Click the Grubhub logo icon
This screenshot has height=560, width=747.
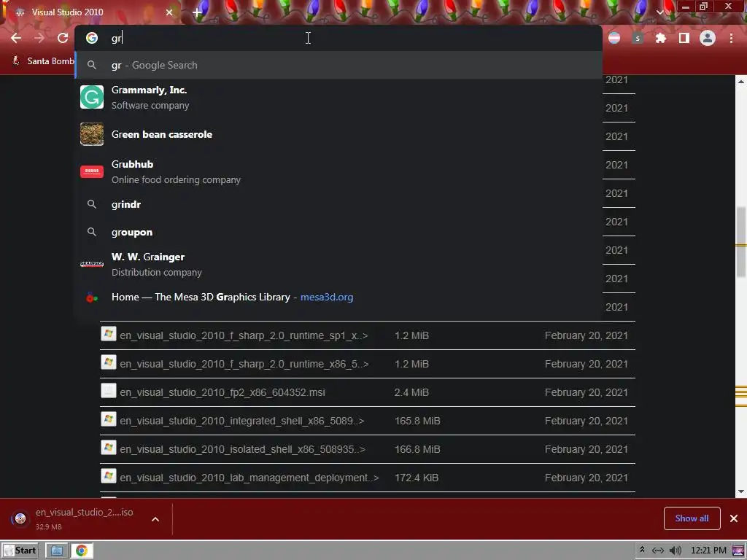(91, 171)
